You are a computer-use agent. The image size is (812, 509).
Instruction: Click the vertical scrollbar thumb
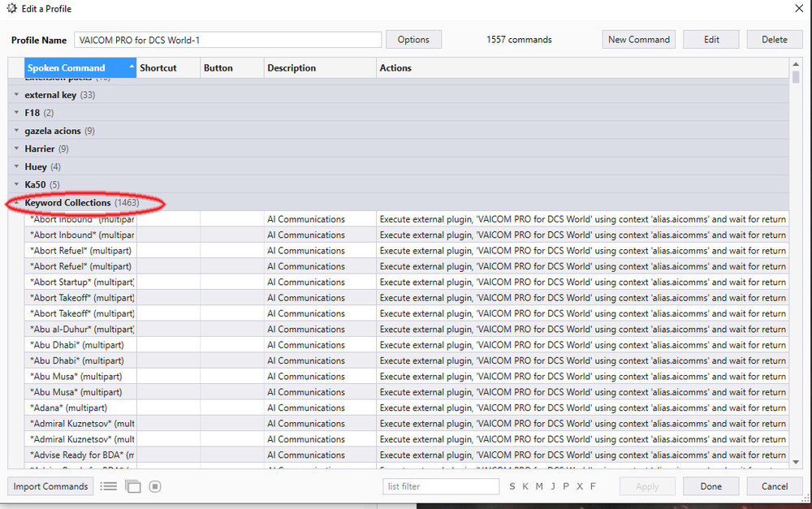coord(796,77)
